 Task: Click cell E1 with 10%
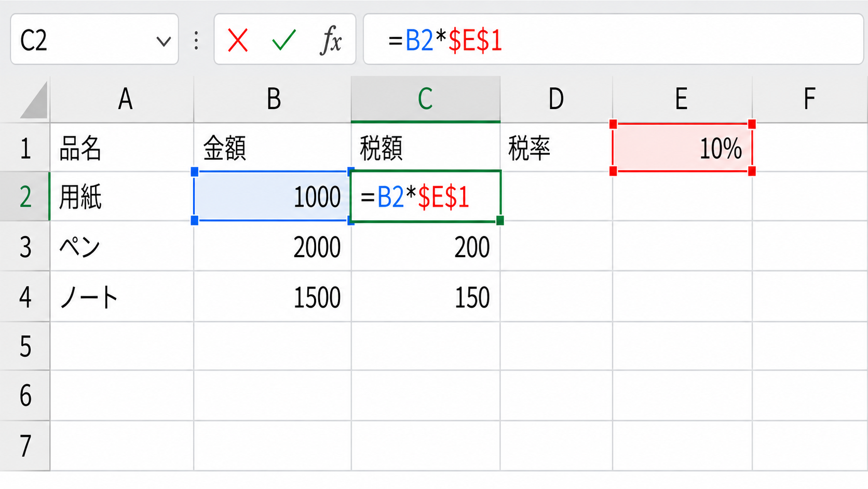pos(682,148)
